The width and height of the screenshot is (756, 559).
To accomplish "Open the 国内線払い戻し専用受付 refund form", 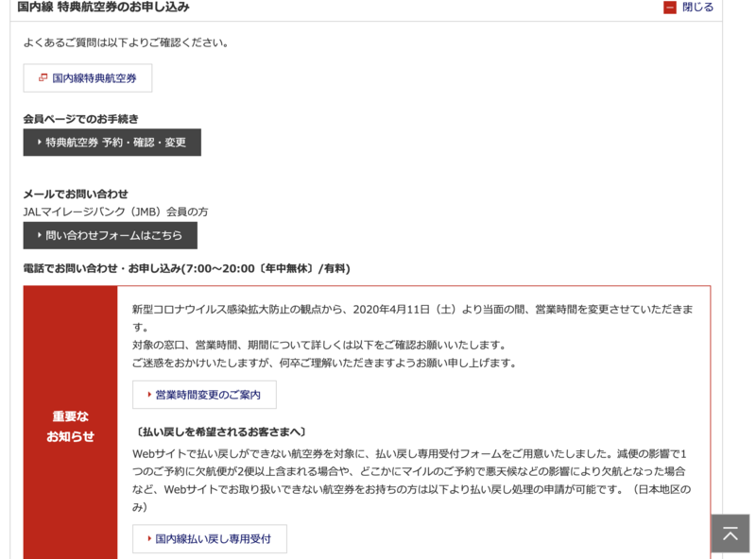I will click(x=207, y=537).
